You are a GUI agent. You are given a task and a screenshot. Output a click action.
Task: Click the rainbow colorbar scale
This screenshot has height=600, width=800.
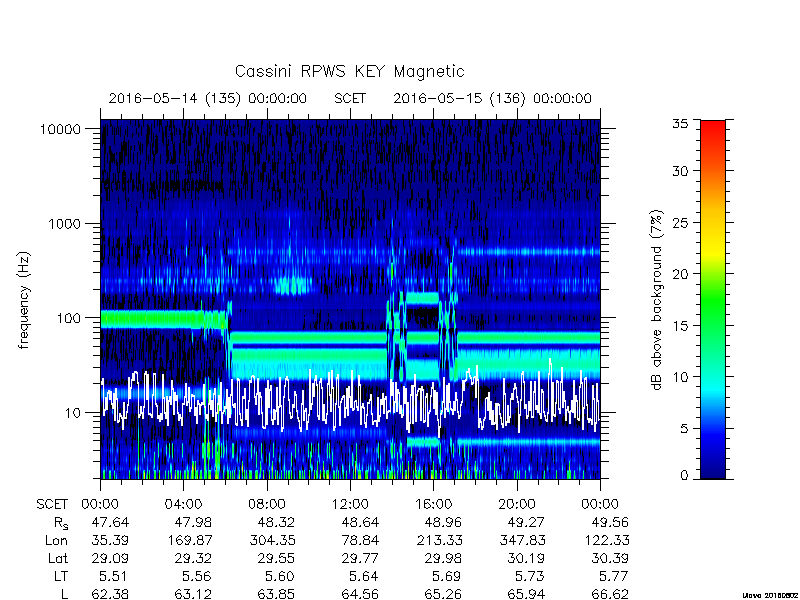point(713,299)
